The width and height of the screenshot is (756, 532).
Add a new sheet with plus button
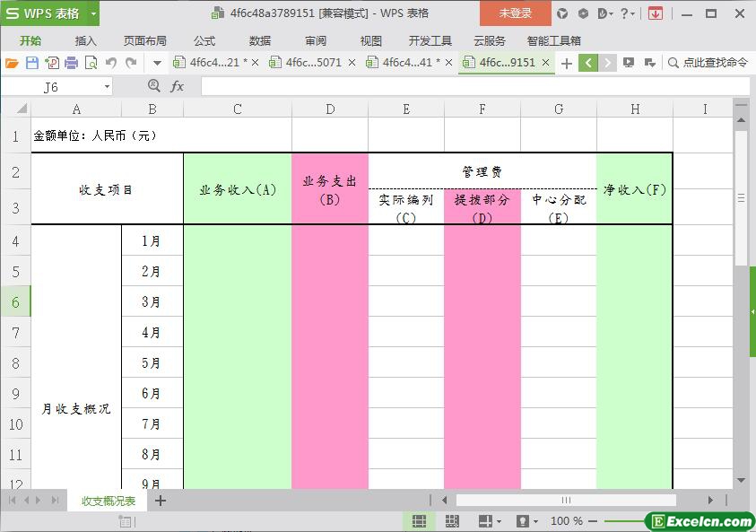click(161, 501)
